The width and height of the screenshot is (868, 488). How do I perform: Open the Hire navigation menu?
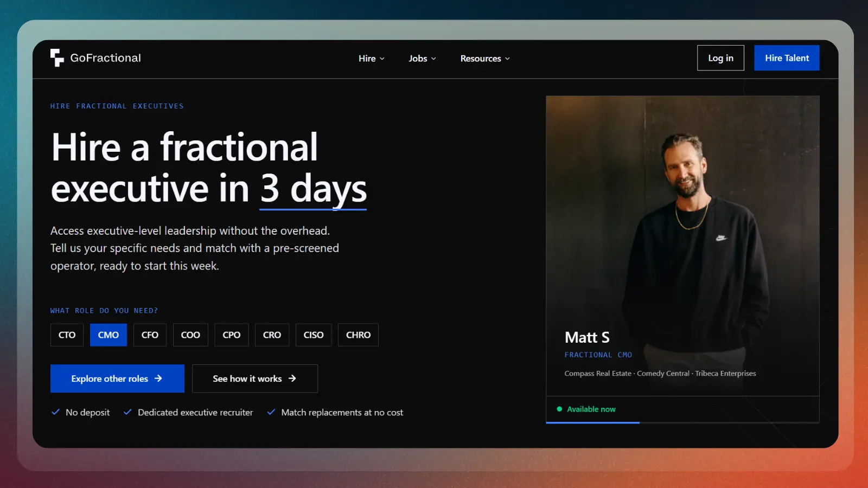click(371, 59)
